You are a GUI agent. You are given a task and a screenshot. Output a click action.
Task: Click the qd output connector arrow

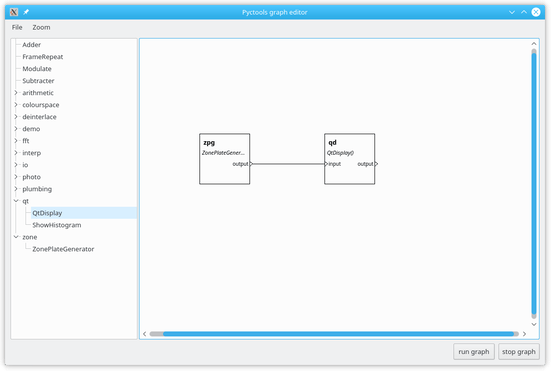tap(376, 164)
